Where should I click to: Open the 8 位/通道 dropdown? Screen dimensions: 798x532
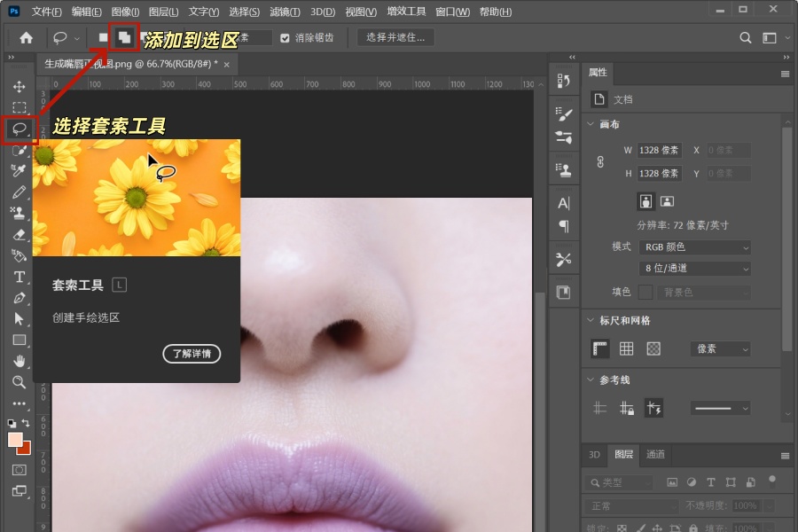[x=694, y=268]
